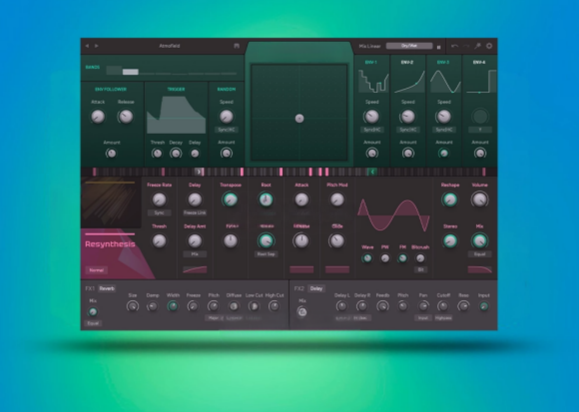Viewport: 579px width, 412px height.
Task: Click the Atmofield preset name
Action: click(x=169, y=46)
